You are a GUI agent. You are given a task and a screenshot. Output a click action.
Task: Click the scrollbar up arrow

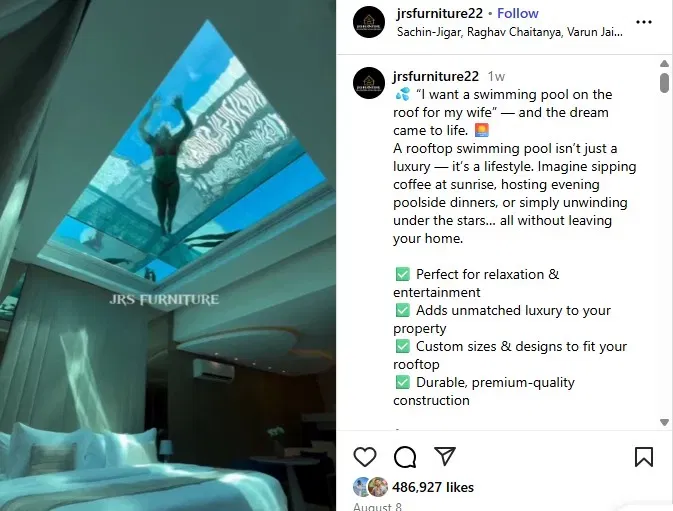(664, 63)
